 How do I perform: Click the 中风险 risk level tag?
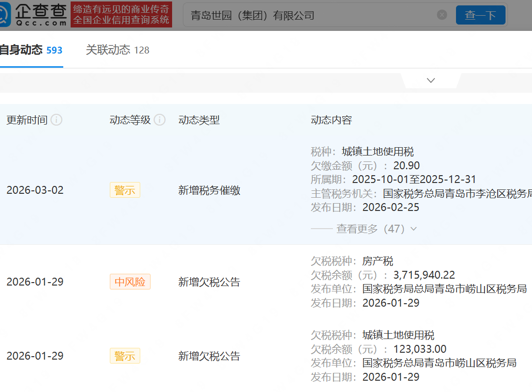point(130,282)
